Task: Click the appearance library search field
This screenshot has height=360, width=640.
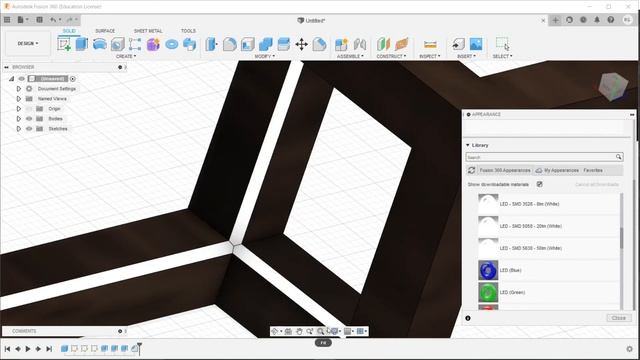Action: click(x=544, y=157)
